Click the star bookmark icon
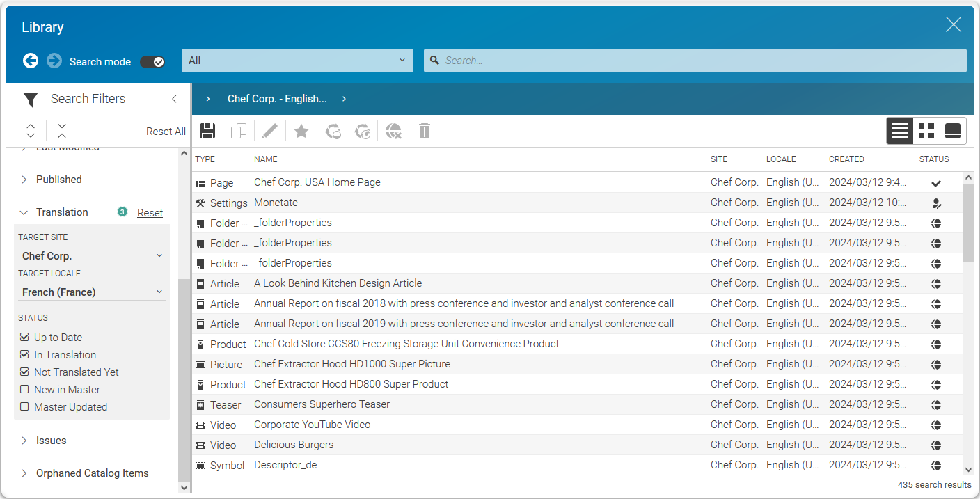Viewport: 980px width, 499px height. tap(301, 131)
